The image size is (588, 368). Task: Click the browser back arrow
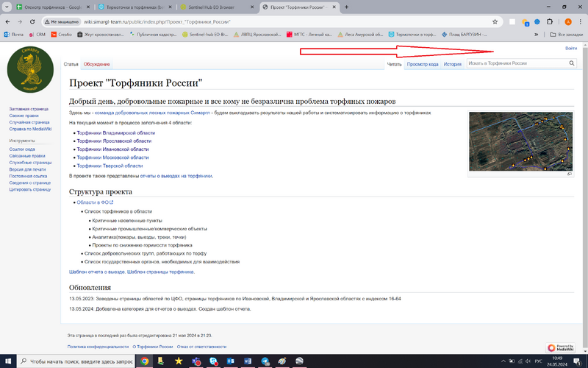(x=7, y=22)
